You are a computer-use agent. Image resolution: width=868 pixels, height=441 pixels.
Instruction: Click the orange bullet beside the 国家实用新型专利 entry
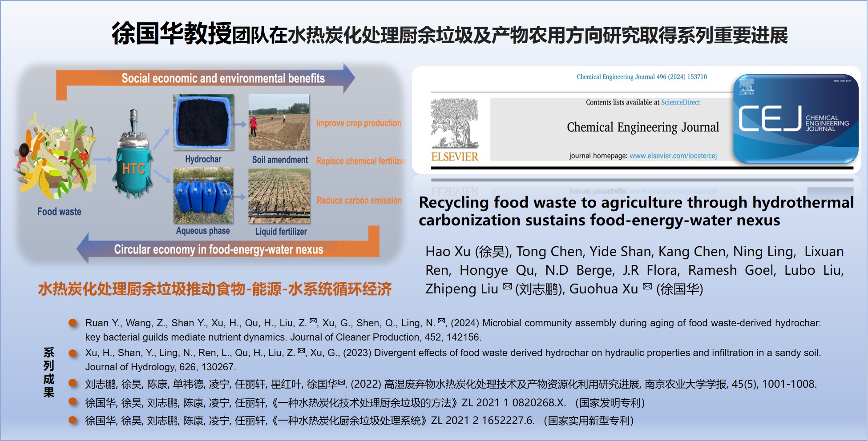[x=73, y=420]
